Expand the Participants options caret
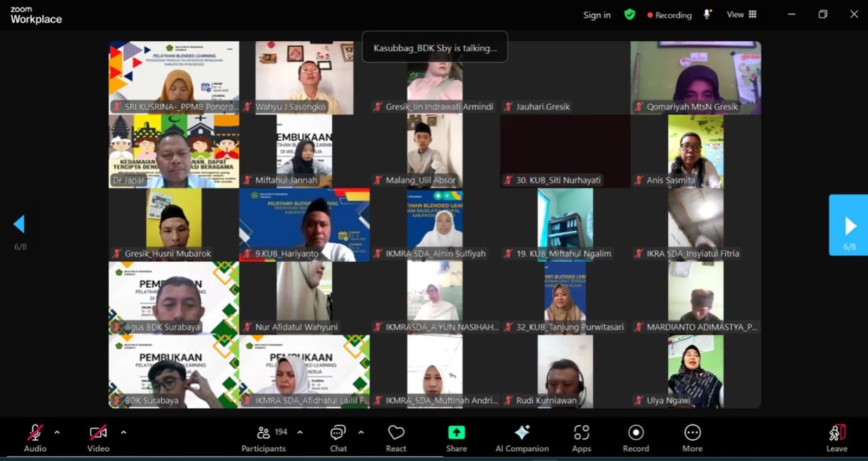Image resolution: width=868 pixels, height=461 pixels. pos(300,433)
